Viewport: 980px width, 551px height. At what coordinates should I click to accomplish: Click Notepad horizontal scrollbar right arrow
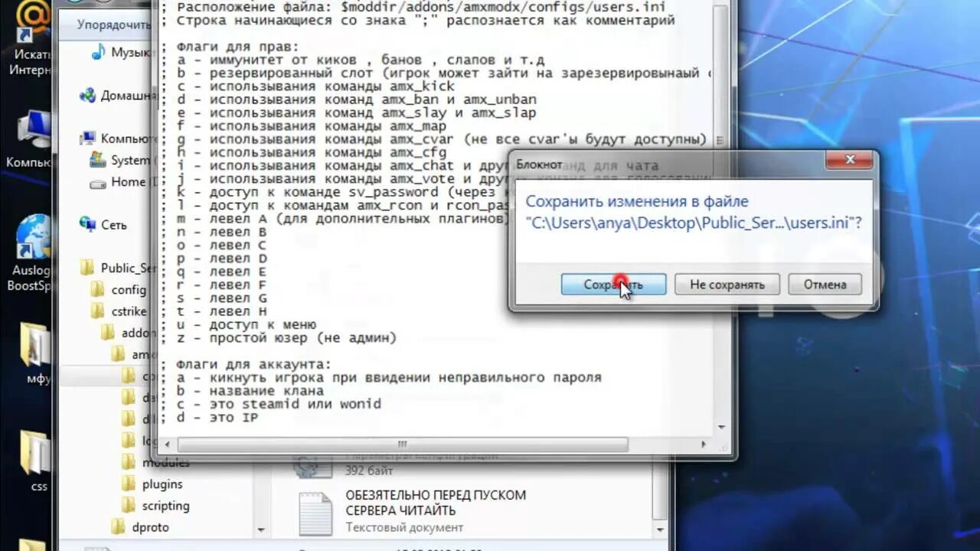click(705, 445)
